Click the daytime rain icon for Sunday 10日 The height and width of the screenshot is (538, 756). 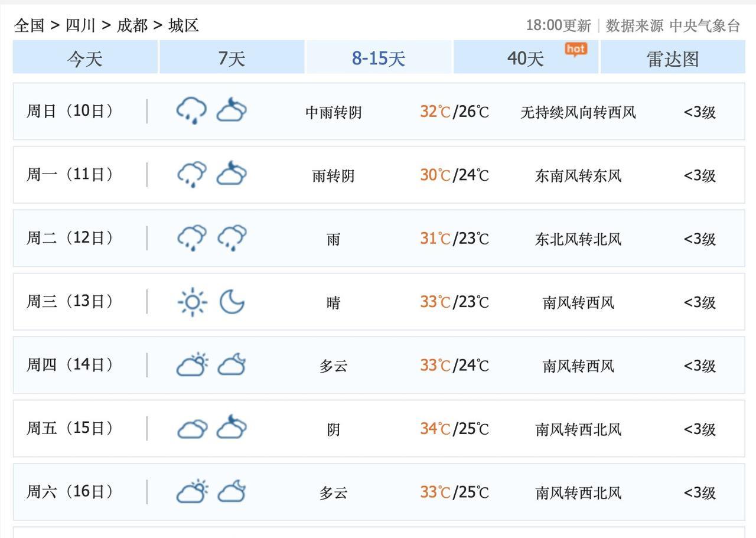click(191, 110)
